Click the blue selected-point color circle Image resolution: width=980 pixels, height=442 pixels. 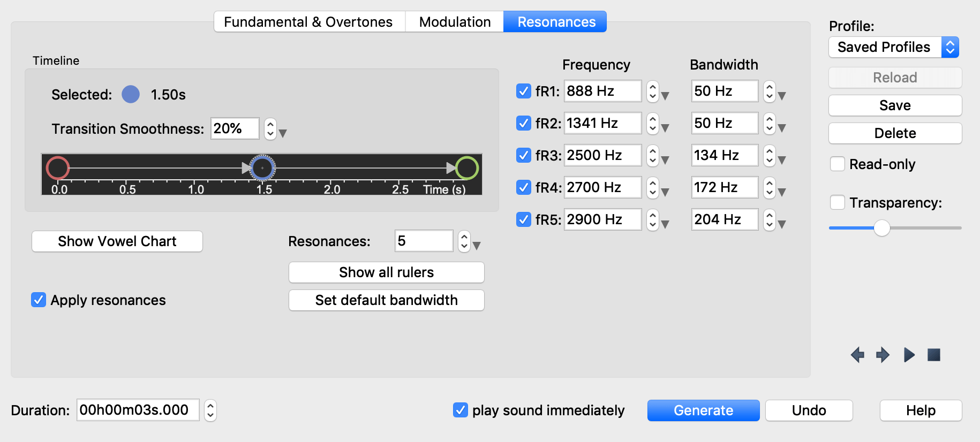(131, 95)
